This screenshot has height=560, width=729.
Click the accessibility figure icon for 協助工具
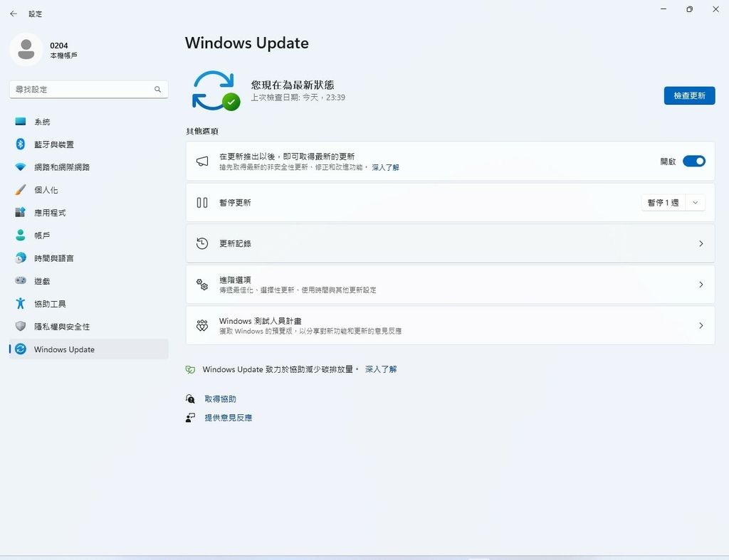[21, 303]
